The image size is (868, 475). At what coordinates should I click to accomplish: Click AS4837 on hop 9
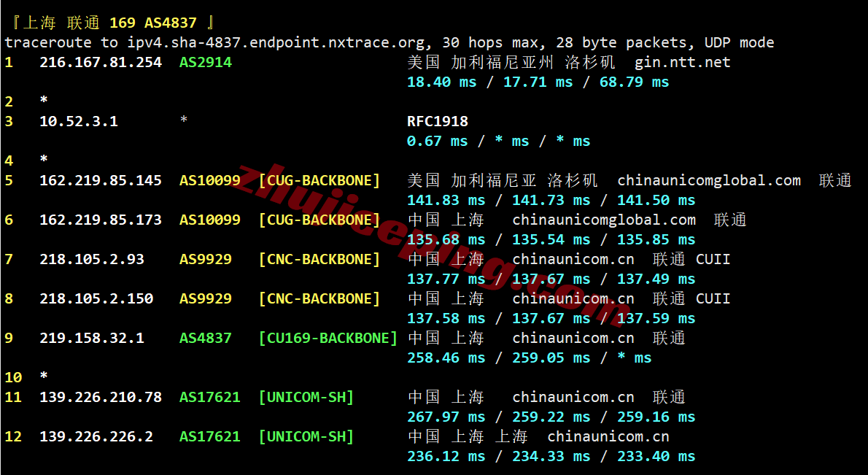[206, 339]
